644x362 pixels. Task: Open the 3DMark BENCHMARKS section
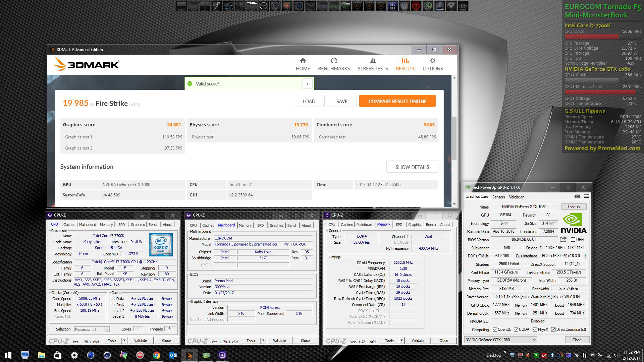pos(334,64)
